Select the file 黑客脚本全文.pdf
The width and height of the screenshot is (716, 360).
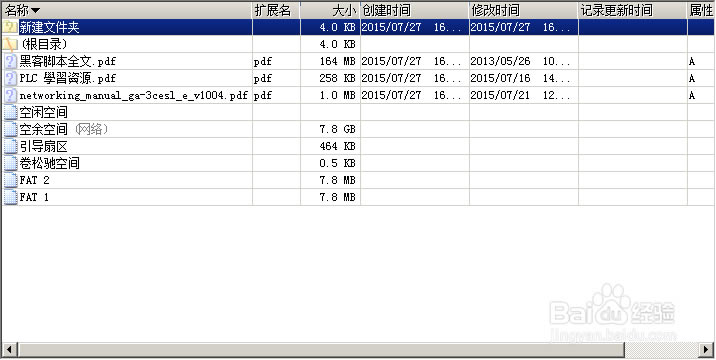[x=68, y=61]
